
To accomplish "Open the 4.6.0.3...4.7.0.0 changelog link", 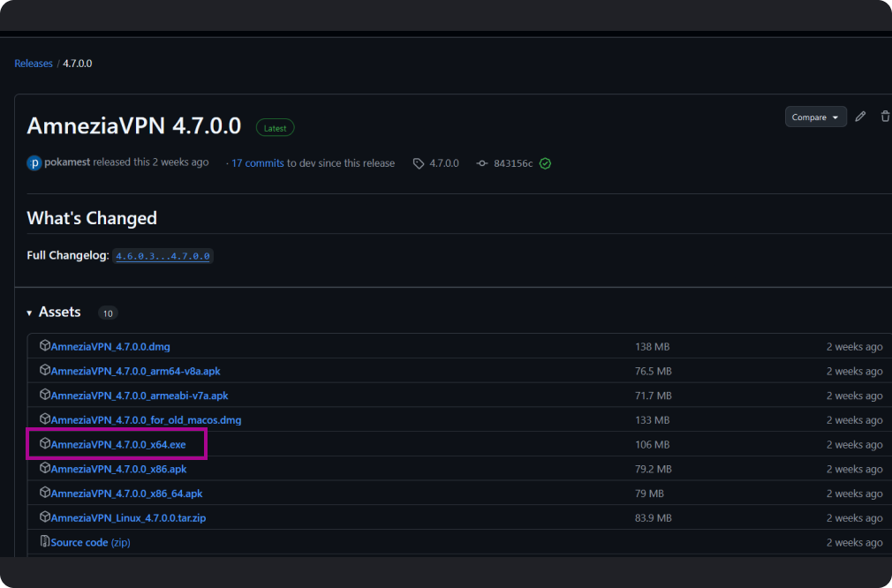I will (163, 256).
